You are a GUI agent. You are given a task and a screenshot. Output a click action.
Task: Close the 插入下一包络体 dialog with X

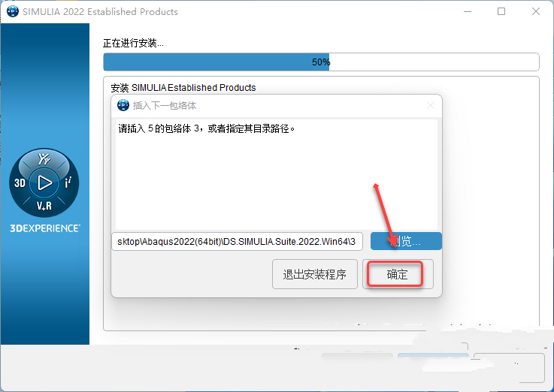(430, 105)
